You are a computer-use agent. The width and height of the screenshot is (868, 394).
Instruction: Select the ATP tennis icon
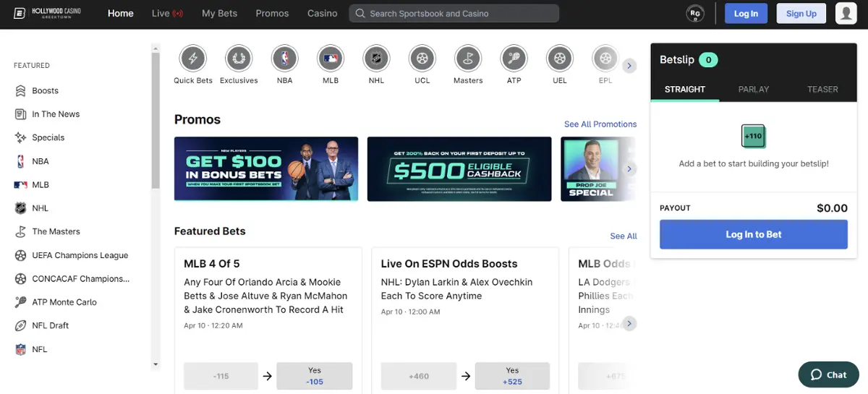coord(514,58)
